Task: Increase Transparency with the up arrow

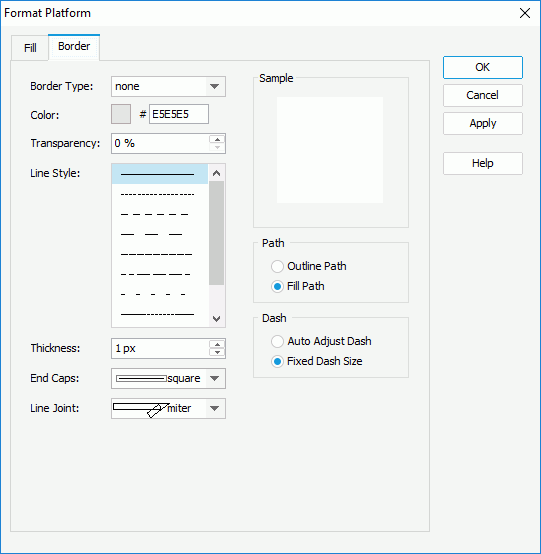Action: click(217, 140)
